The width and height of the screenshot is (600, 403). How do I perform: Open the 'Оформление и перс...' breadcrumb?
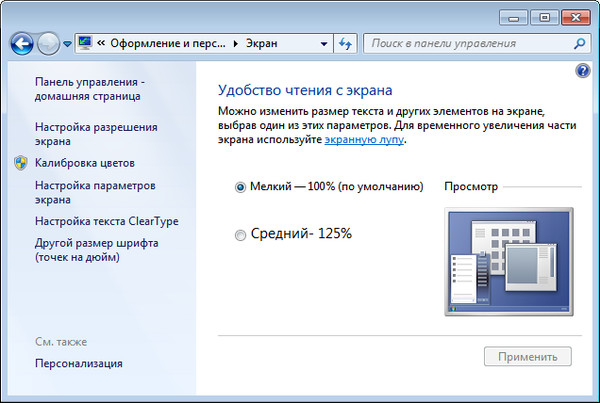coord(168,43)
